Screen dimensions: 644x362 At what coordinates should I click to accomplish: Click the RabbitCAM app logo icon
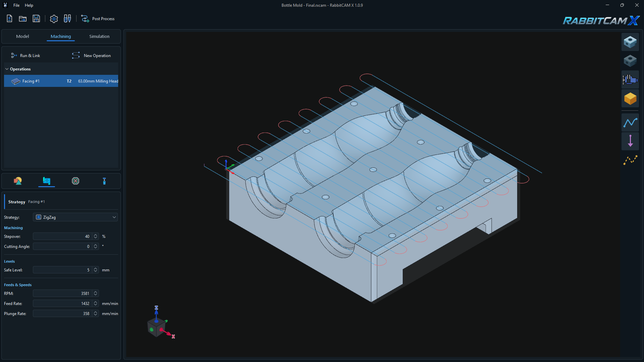(5, 5)
